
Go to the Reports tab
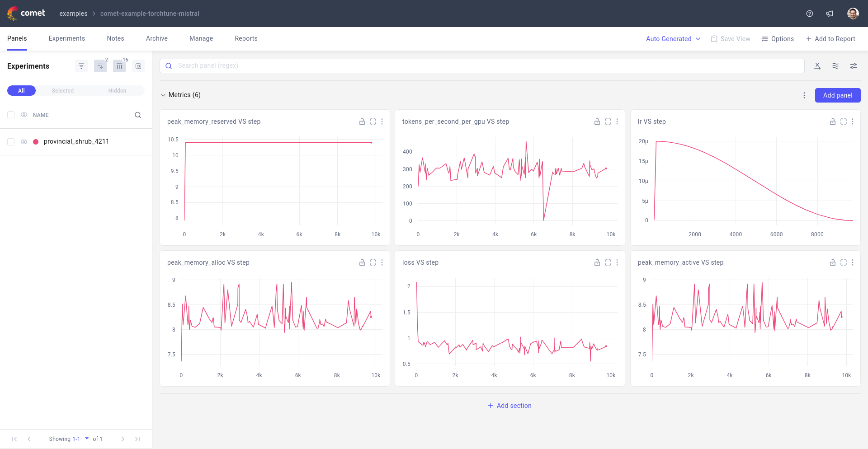point(246,38)
